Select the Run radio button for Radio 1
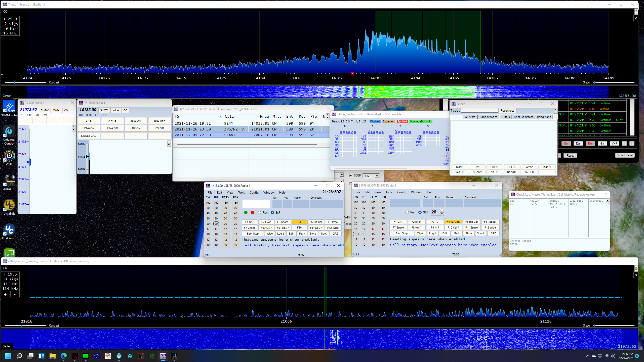This screenshot has height=362, width=644. pos(259,213)
